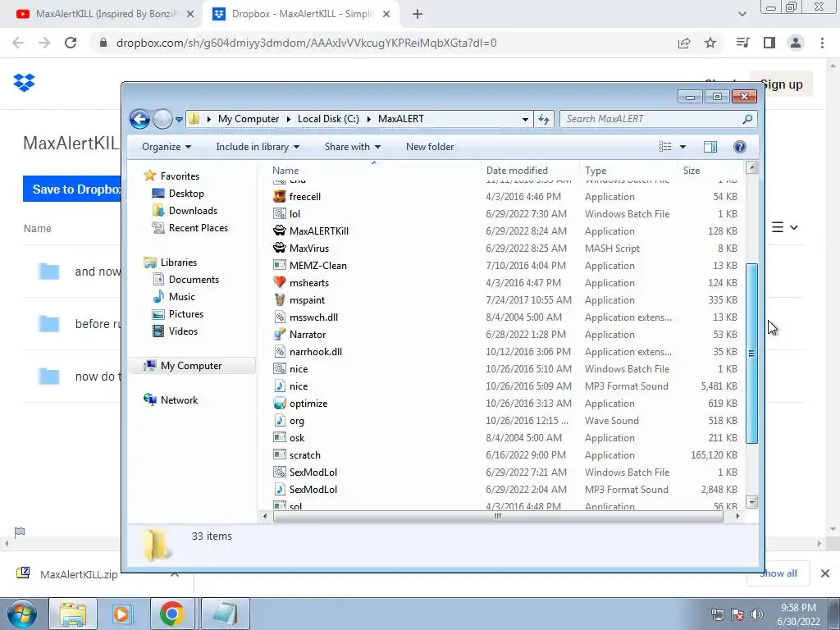Toggle the preview pane icon
Image resolution: width=840 pixels, height=630 pixels.
[x=710, y=147]
